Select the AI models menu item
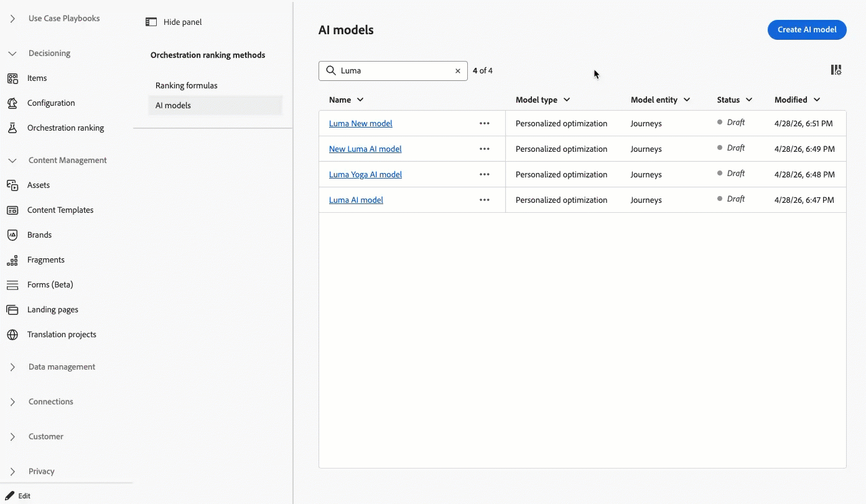This screenshot has width=866, height=504. click(x=215, y=106)
